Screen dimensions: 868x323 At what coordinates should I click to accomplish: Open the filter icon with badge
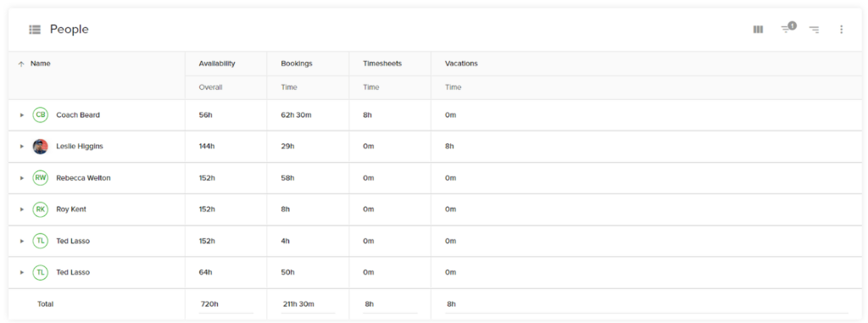point(787,28)
